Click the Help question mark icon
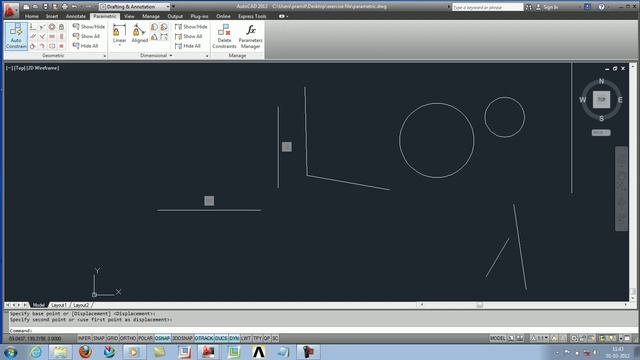The width and height of the screenshot is (640, 360). point(601,7)
